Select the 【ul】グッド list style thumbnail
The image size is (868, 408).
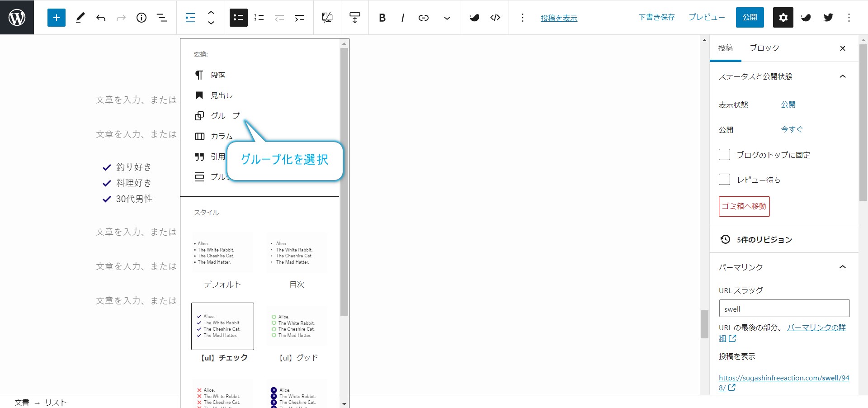click(297, 327)
